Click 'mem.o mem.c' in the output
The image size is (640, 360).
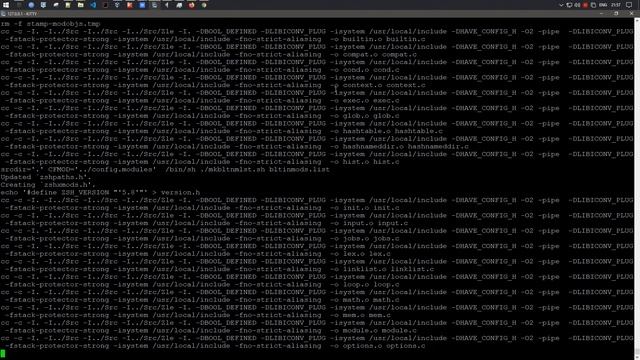(367, 315)
